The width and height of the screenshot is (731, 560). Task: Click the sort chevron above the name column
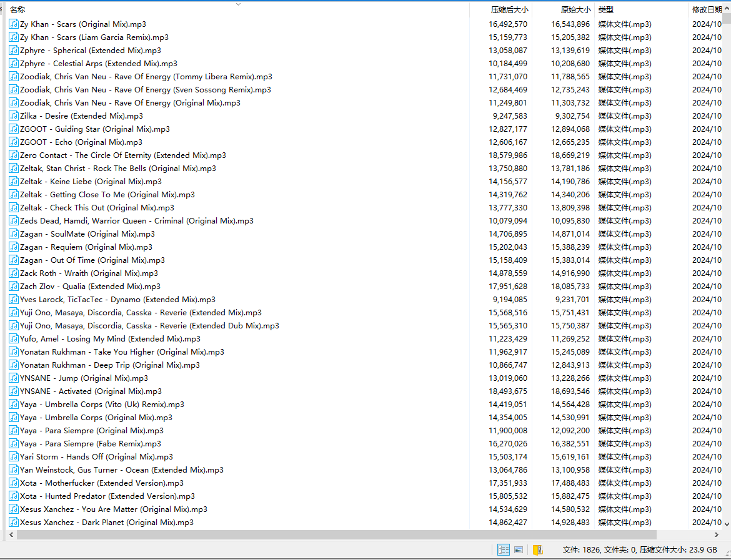tap(238, 4)
